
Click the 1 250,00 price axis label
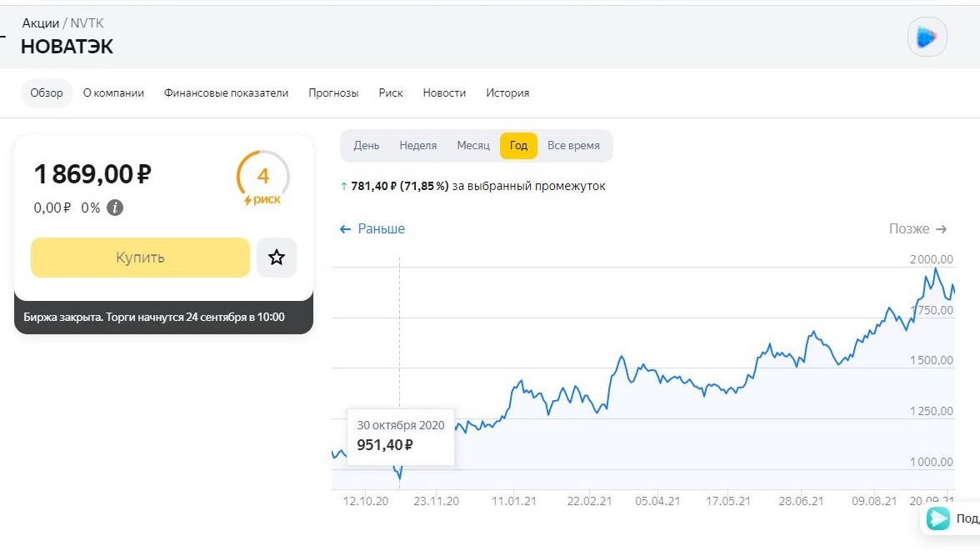[x=932, y=411]
